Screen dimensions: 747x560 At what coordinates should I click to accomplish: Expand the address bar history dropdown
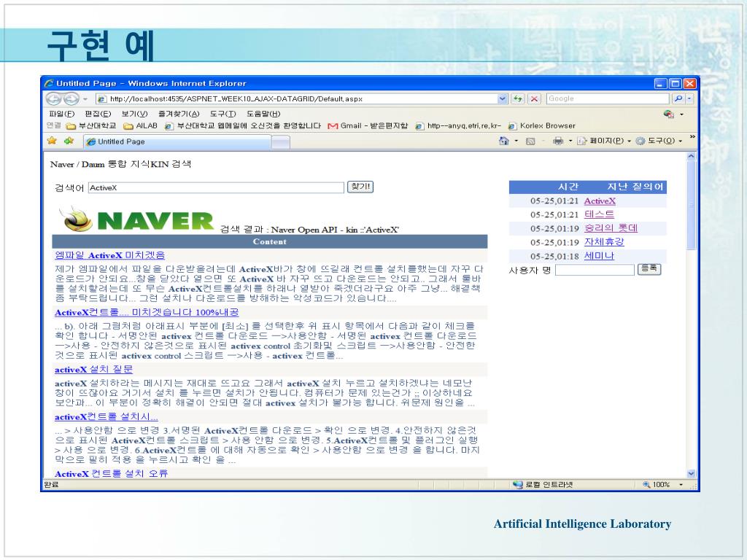[503, 98]
